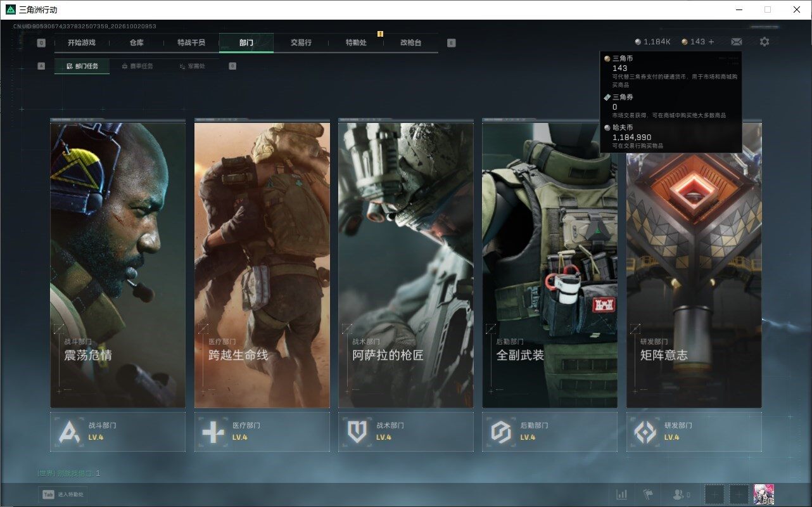Click the 医疗部门 LV.4 button
812x507 pixels.
pos(262,432)
